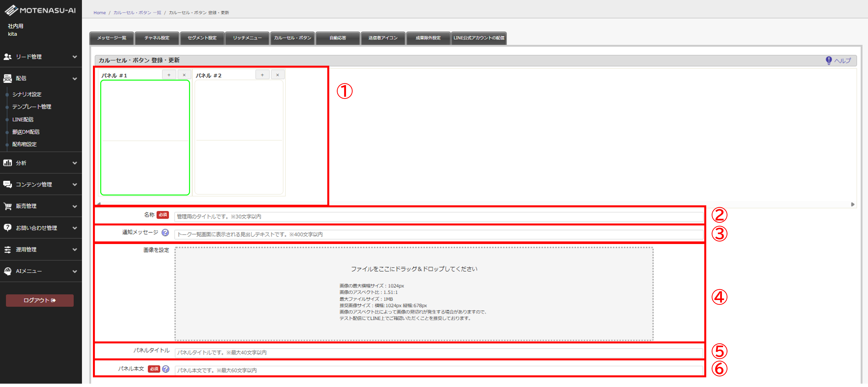Click into the 名称 input field
The width and height of the screenshot is (868, 387).
pos(438,217)
